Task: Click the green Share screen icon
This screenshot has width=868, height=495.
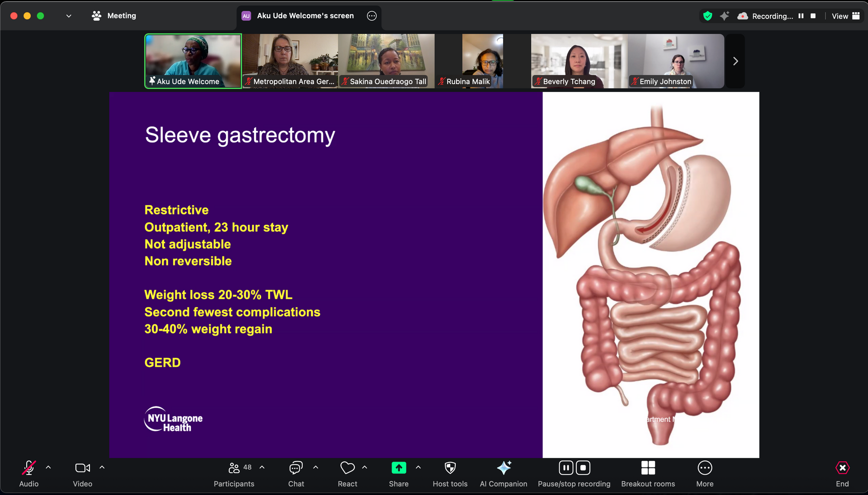Action: [398, 468]
